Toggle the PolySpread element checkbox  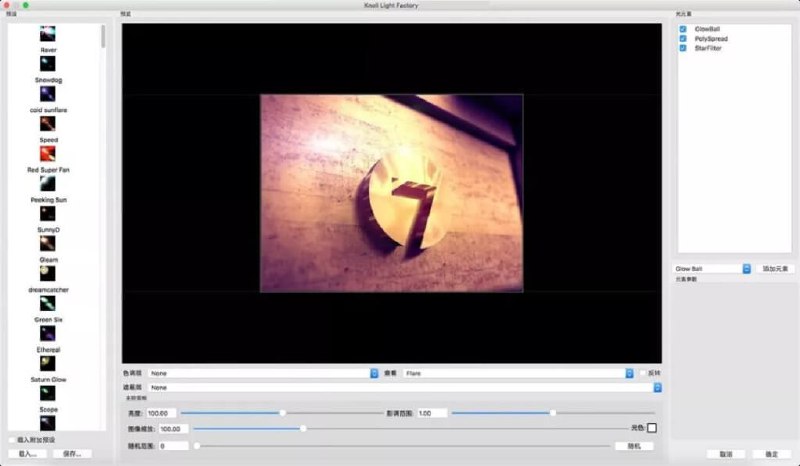click(x=683, y=39)
